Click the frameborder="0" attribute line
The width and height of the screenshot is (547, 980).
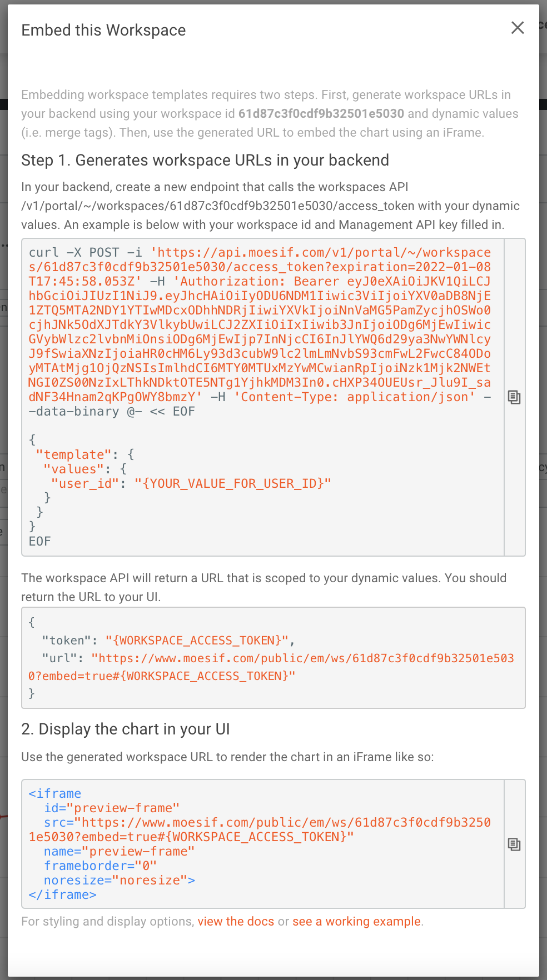click(x=100, y=866)
